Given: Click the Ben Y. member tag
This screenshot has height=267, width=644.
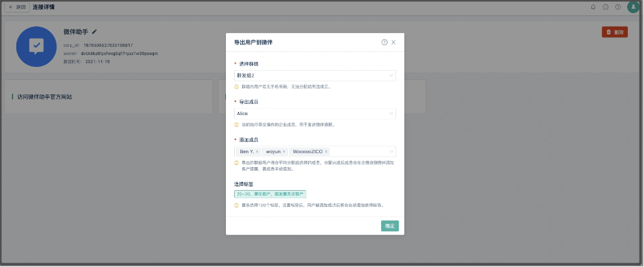Looking at the screenshot, I should click(x=248, y=152).
